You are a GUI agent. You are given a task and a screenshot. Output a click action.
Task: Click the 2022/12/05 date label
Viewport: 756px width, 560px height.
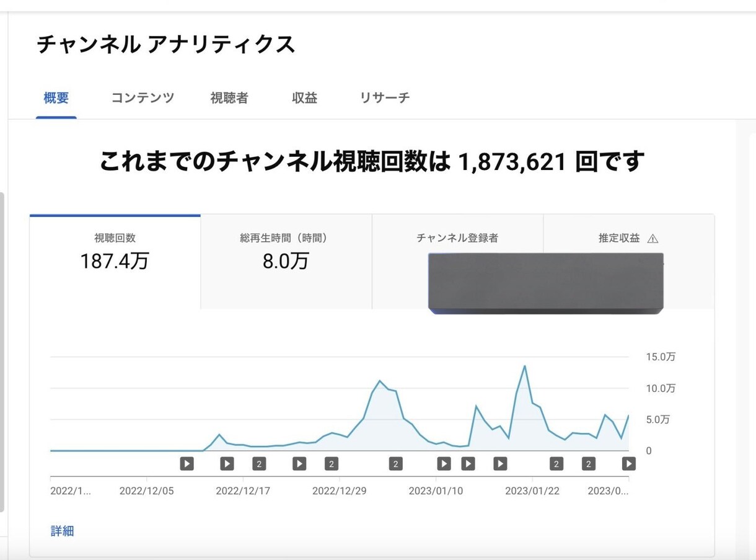click(x=147, y=491)
